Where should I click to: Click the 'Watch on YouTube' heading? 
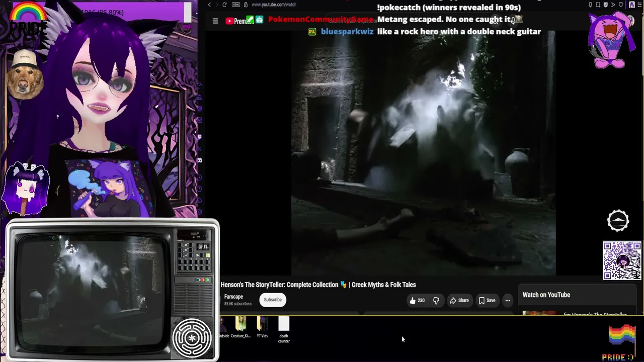click(546, 295)
